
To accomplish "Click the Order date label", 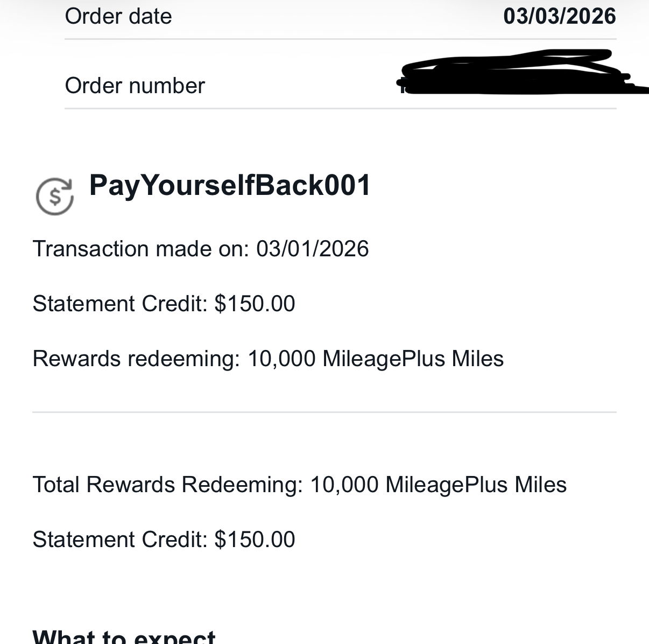I will (x=118, y=16).
